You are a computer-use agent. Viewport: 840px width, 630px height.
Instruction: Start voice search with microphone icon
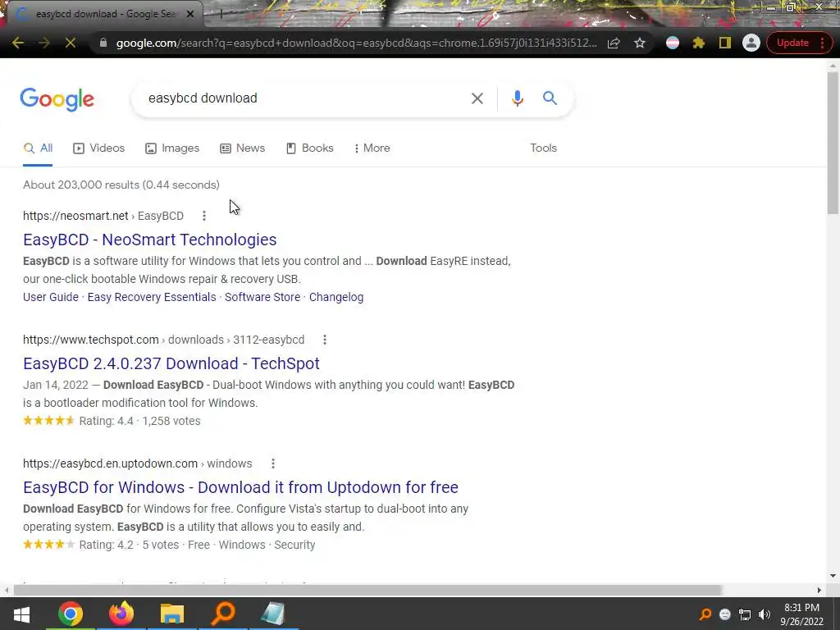coord(517,98)
